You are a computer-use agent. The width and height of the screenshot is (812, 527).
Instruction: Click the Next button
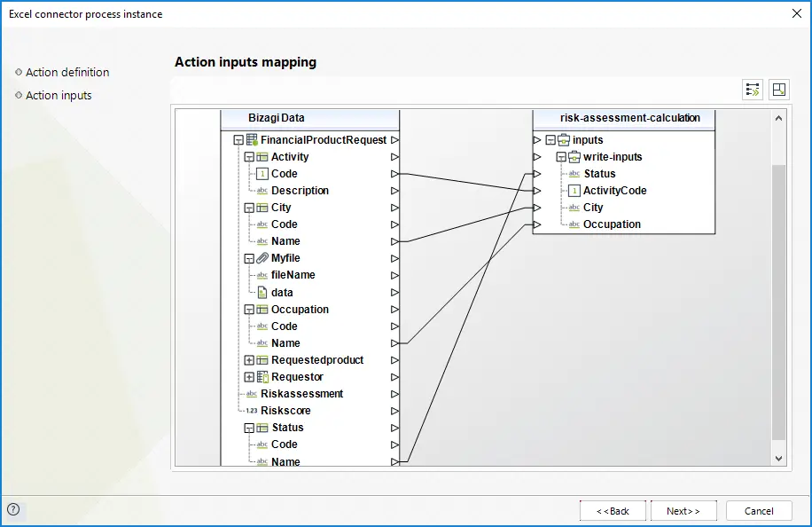(683, 511)
